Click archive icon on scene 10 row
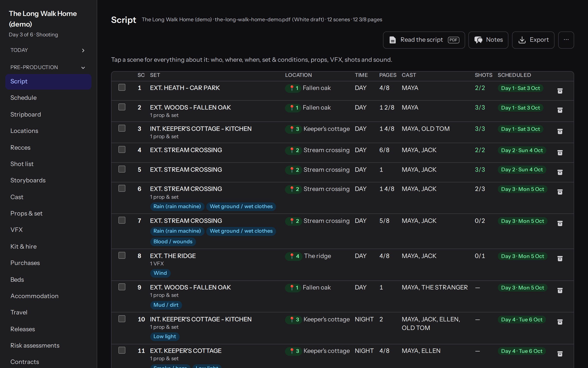Viewport: 588px width, 368px height. tap(560, 322)
